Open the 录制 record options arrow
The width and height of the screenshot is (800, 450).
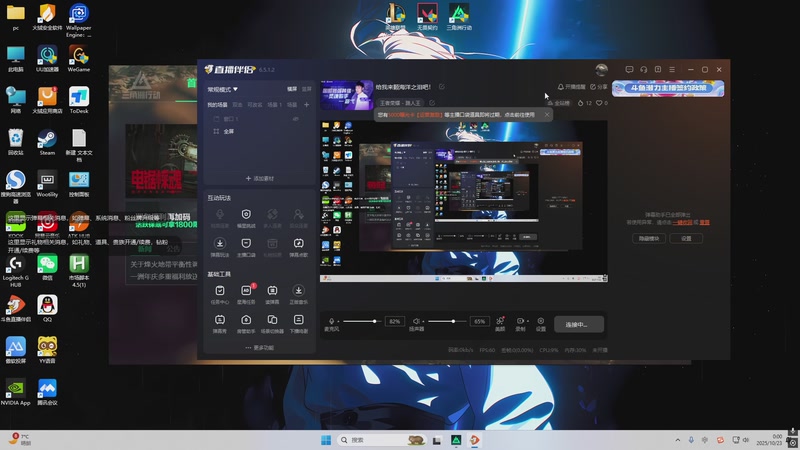click(x=528, y=321)
